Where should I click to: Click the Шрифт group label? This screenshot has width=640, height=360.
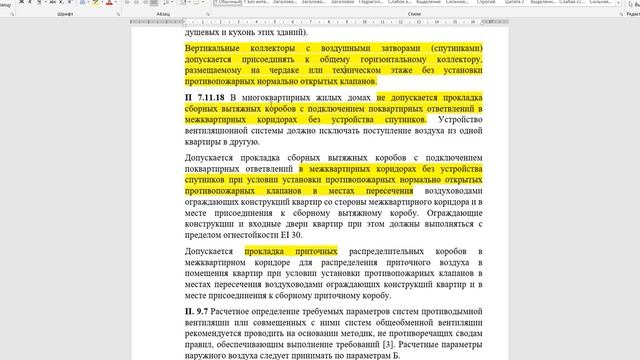pyautogui.click(x=65, y=14)
